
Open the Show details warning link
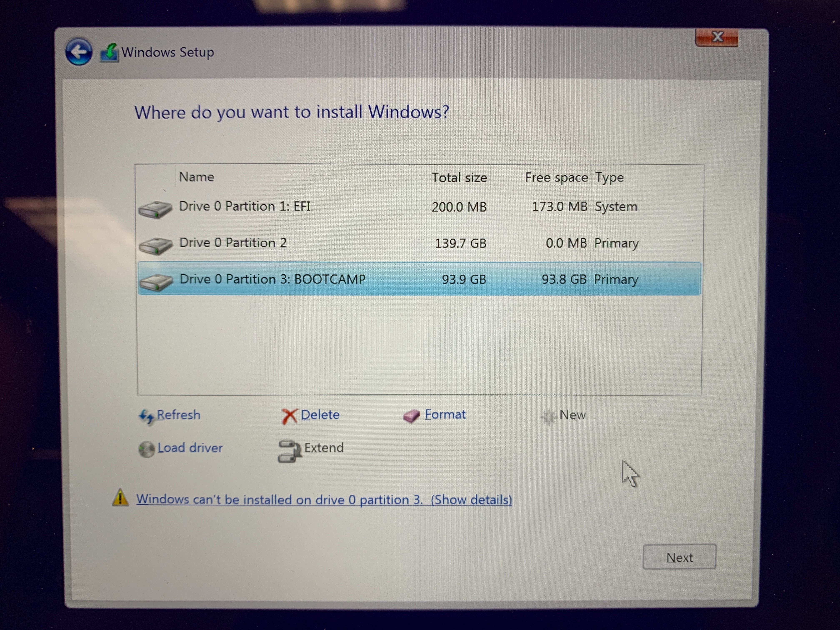click(471, 500)
